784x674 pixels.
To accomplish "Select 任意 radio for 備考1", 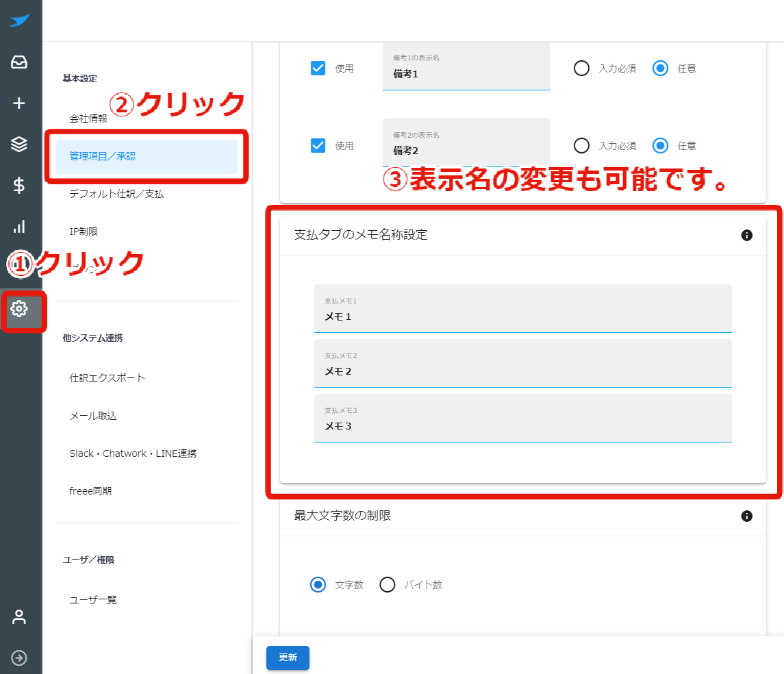I will click(x=660, y=68).
